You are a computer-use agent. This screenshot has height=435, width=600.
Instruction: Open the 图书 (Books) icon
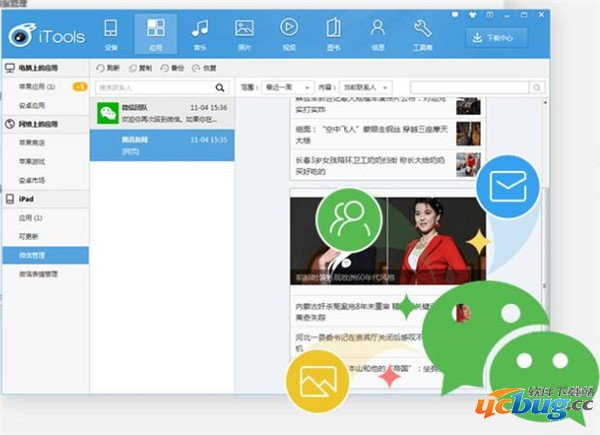tap(332, 32)
